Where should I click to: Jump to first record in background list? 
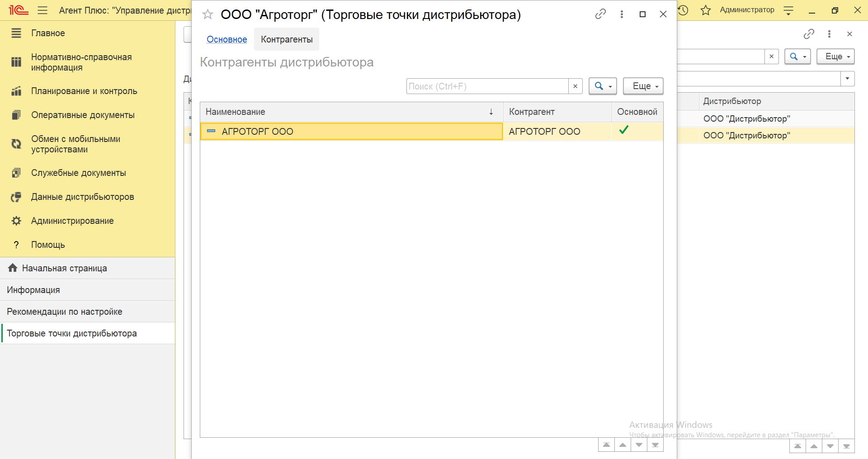click(797, 446)
